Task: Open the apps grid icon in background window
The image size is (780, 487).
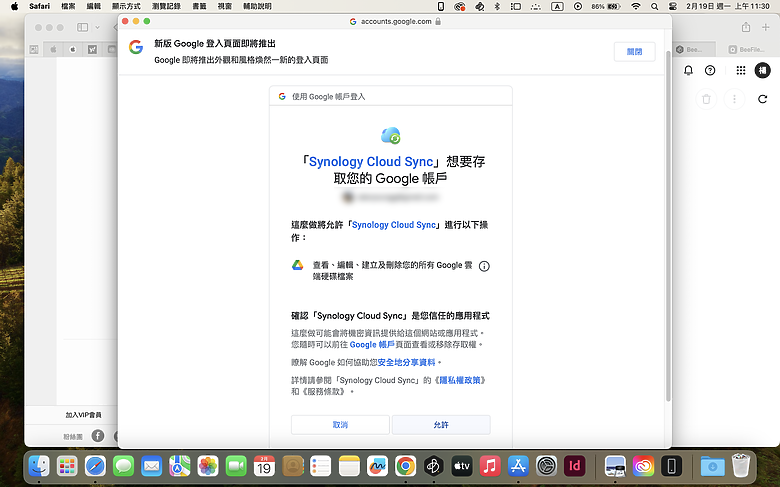Action: point(741,70)
